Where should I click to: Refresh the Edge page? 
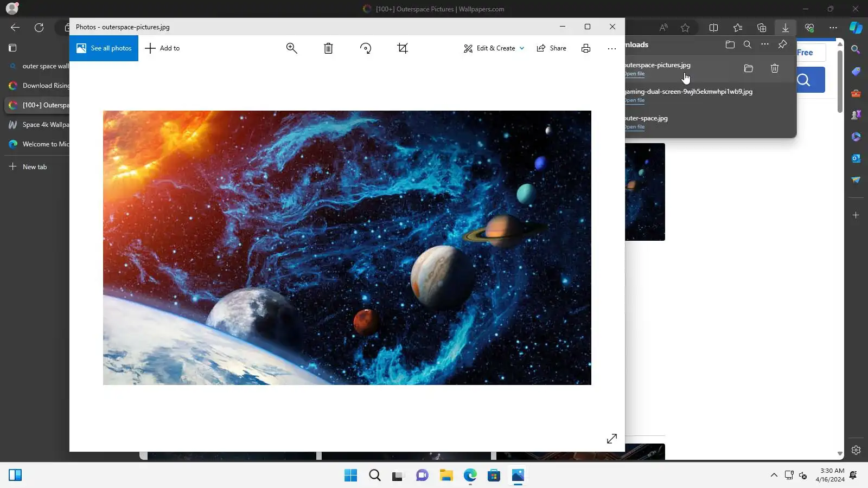pyautogui.click(x=39, y=28)
